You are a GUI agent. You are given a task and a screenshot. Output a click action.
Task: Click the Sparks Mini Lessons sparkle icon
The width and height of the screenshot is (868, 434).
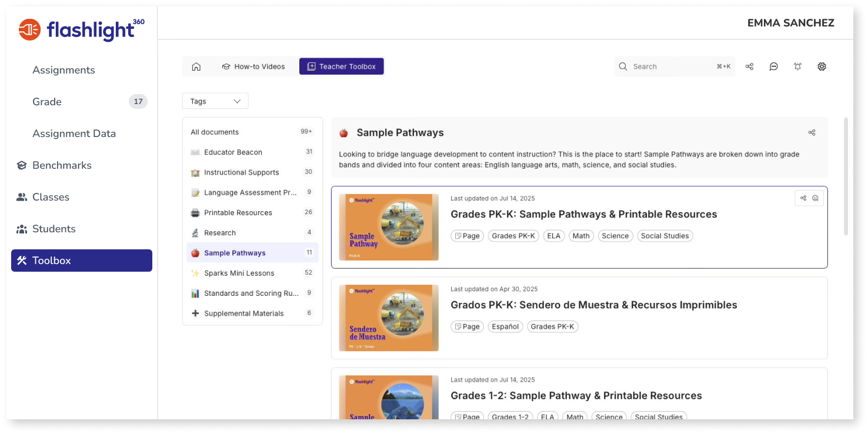[x=195, y=273]
